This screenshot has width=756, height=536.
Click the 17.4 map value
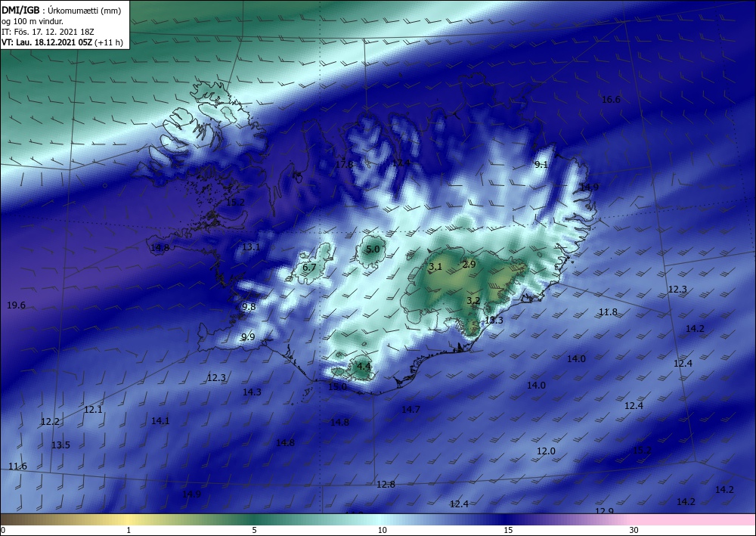pyautogui.click(x=401, y=163)
